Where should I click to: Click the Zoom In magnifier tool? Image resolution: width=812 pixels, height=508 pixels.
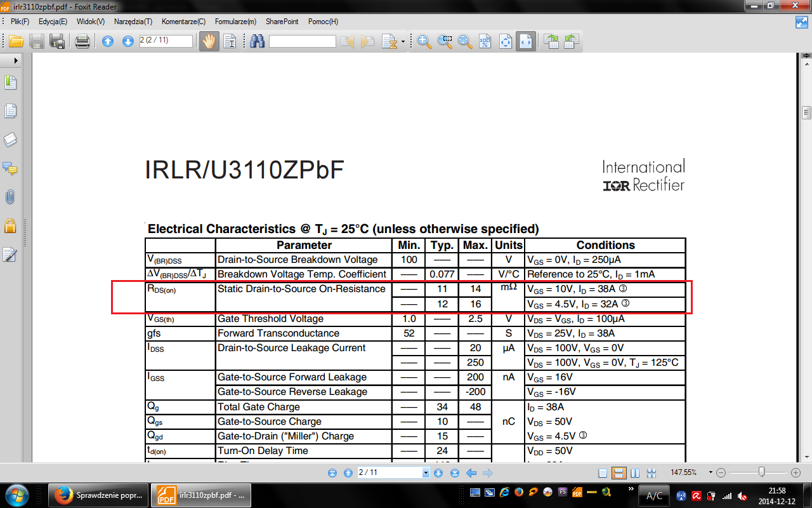coord(424,42)
